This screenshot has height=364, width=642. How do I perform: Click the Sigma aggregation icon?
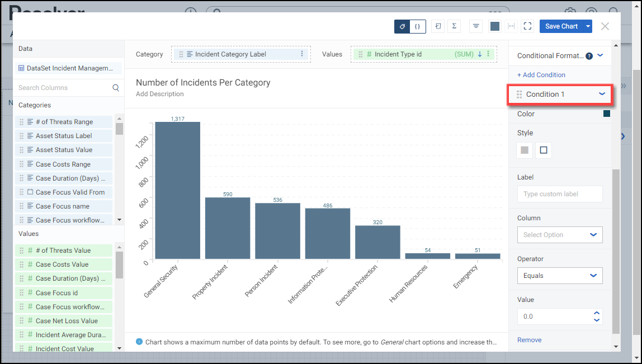[454, 26]
